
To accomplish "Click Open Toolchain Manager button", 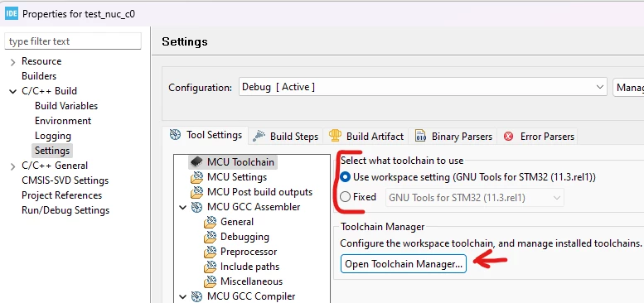I will click(x=404, y=264).
